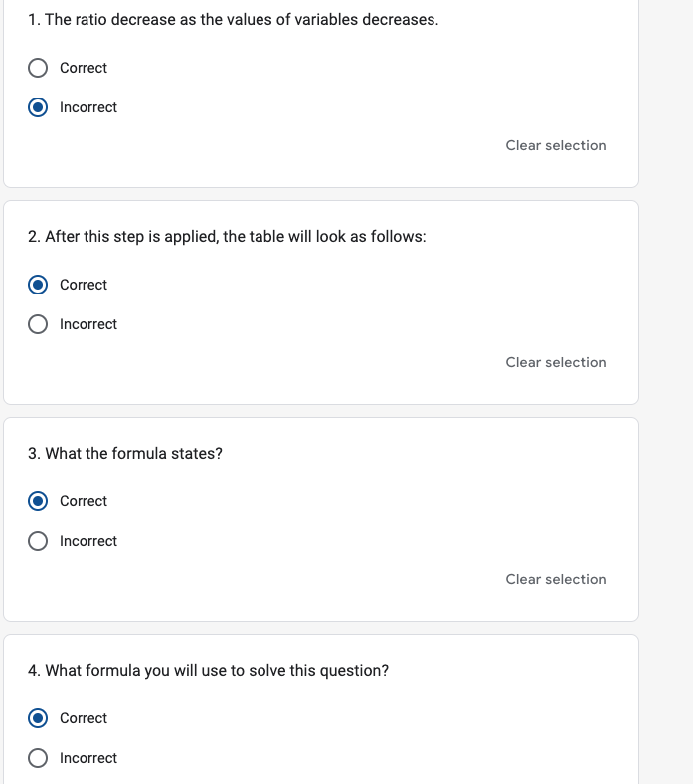The width and height of the screenshot is (693, 784).
Task: Click the selected Correct radio in question 2
Action: point(38,285)
